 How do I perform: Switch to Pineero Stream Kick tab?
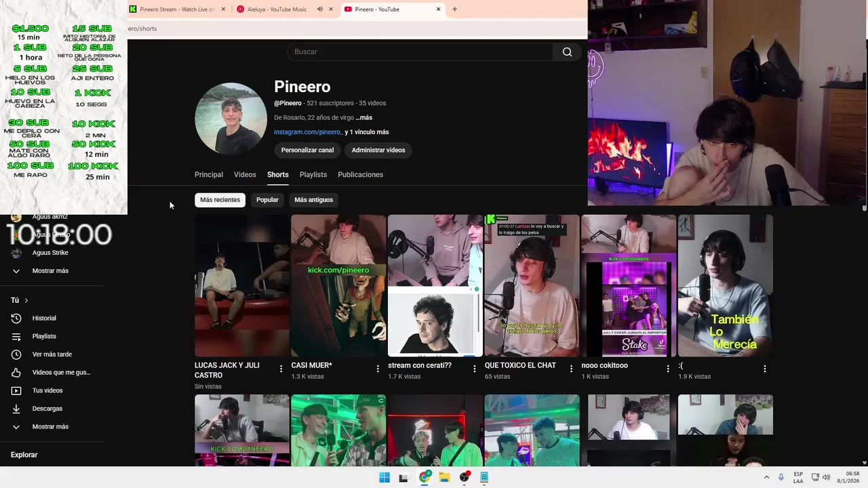(177, 9)
